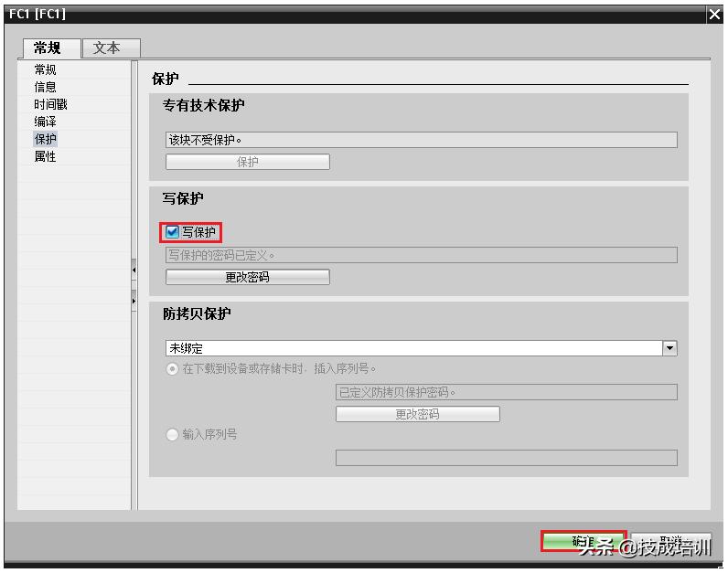
Task: Click the 已定义防拷贝保护密码 field
Action: 506,392
